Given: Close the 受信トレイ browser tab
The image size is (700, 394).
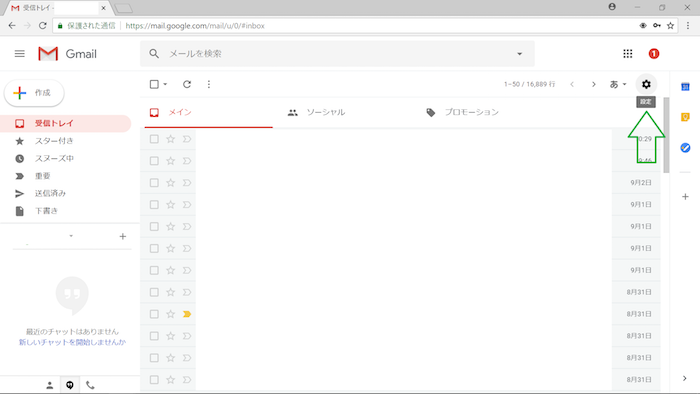Looking at the screenshot, I should [x=103, y=8].
